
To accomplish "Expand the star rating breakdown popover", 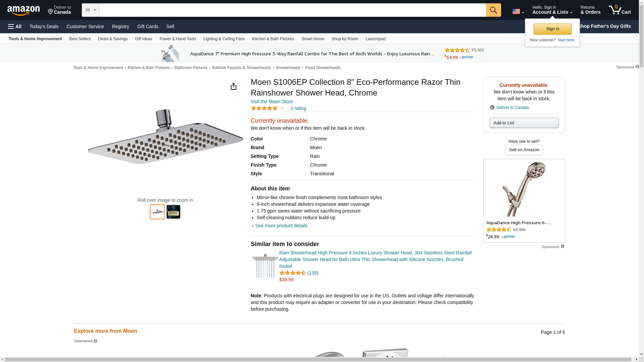I will pyautogui.click(x=282, y=108).
